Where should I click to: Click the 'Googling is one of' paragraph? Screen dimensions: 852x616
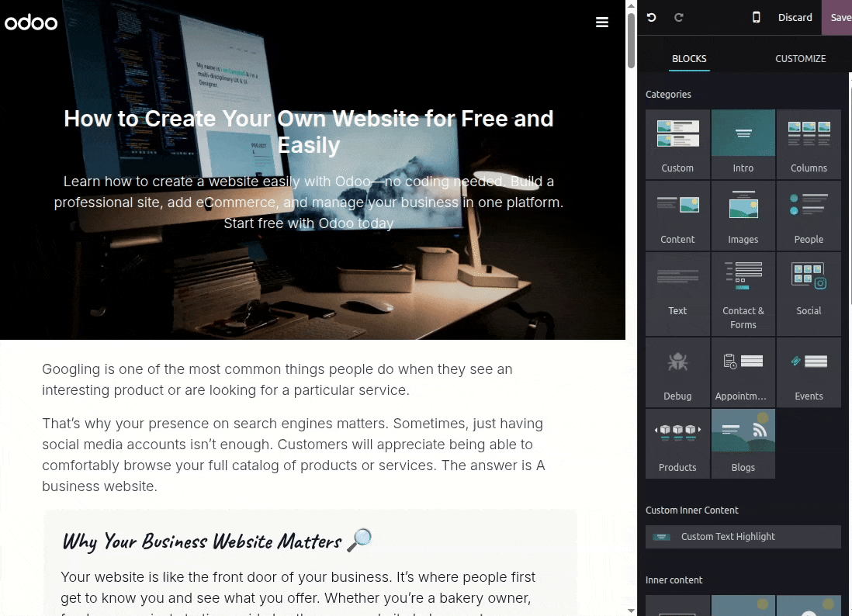[277, 379]
